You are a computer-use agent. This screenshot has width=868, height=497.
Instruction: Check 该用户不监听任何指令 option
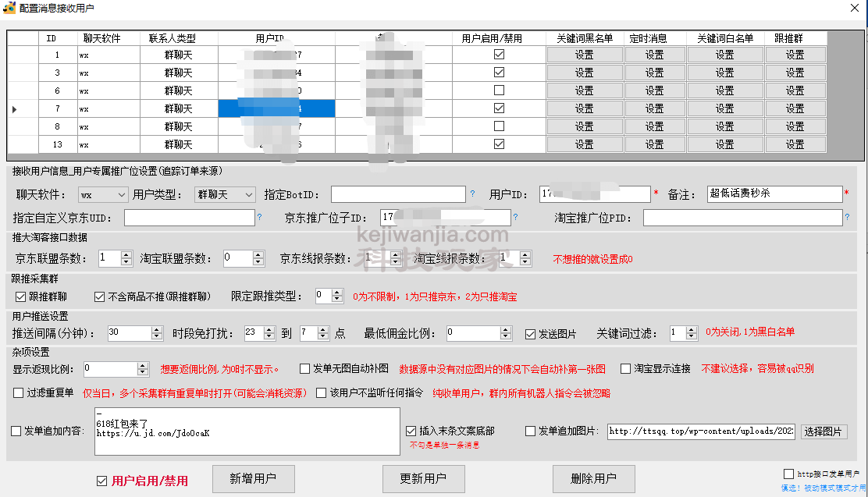(x=321, y=393)
